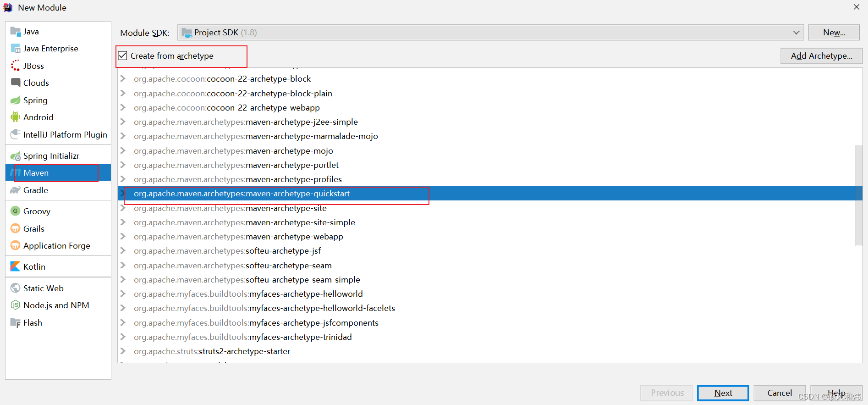Select myfaces-archetype-jsfcomponents row
This screenshot has width=868, height=405.
pos(490,322)
